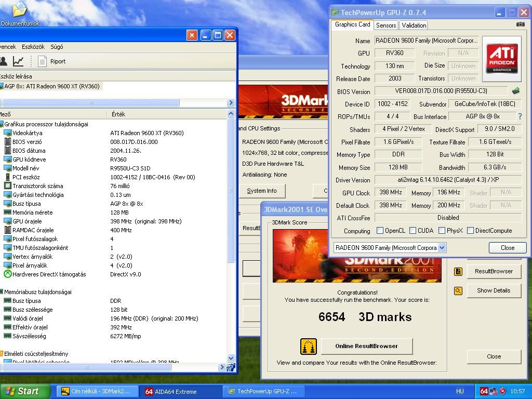The width and height of the screenshot is (532, 399).
Task: Click scroll-down arrow in AIDA64 details
Action: point(231,358)
